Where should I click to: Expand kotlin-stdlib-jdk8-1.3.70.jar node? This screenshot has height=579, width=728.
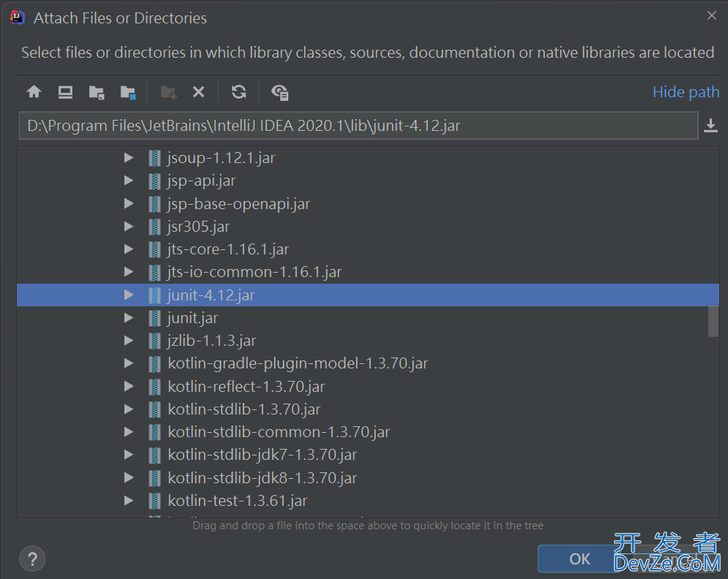click(129, 478)
